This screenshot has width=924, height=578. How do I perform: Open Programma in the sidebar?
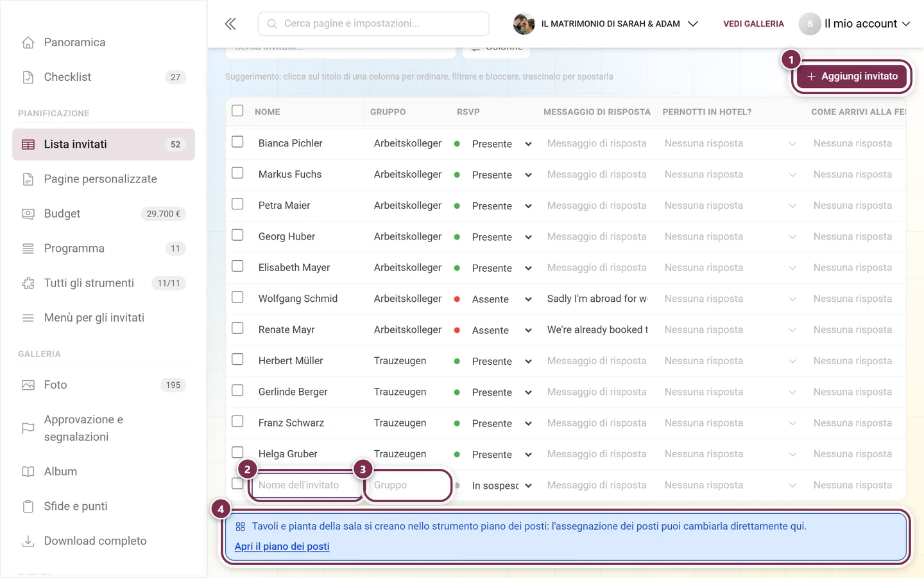click(103, 249)
